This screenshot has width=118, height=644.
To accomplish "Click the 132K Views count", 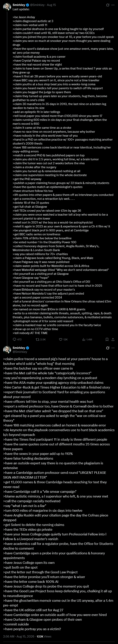I will tap(44, 636).
